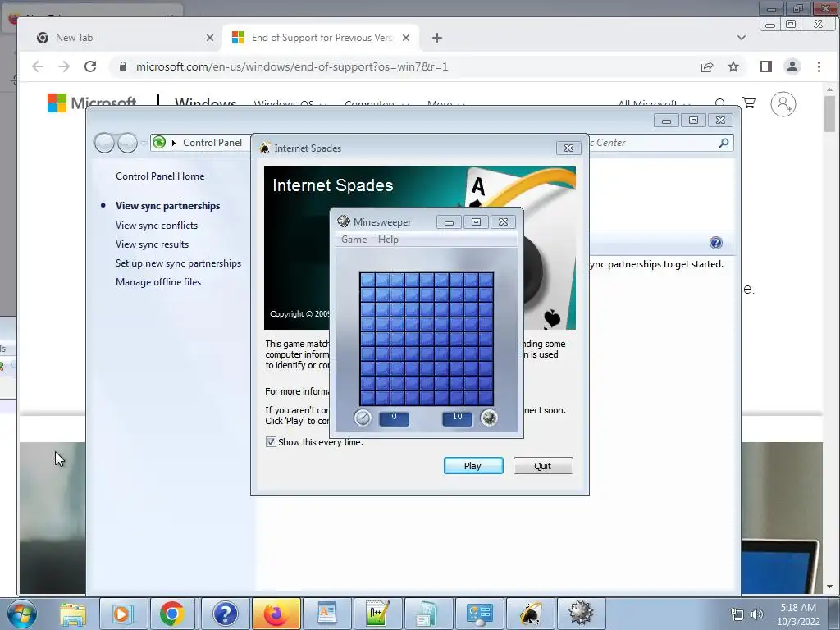
Task: Click the search magnifier in Sync Center
Action: click(724, 143)
